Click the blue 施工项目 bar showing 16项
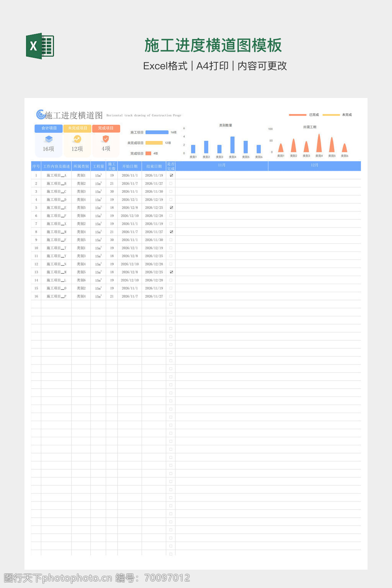Image resolution: width=392 pixels, height=588 pixels. pos(157,132)
